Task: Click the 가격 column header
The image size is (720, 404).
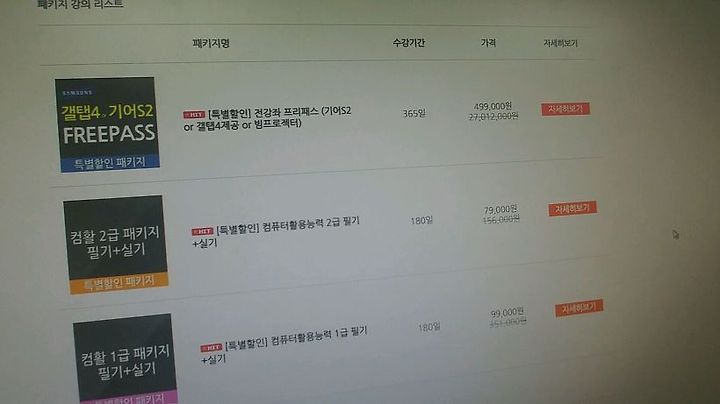Action: point(488,43)
